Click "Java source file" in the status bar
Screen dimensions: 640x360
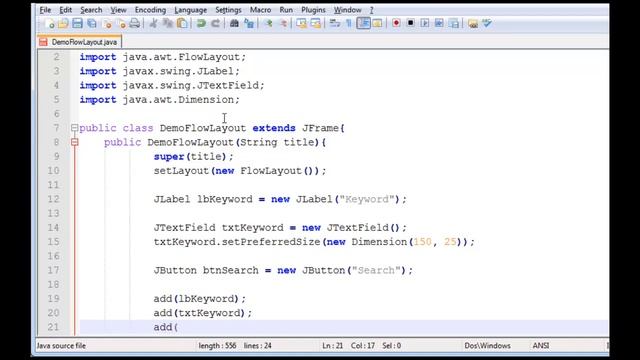pos(61,346)
